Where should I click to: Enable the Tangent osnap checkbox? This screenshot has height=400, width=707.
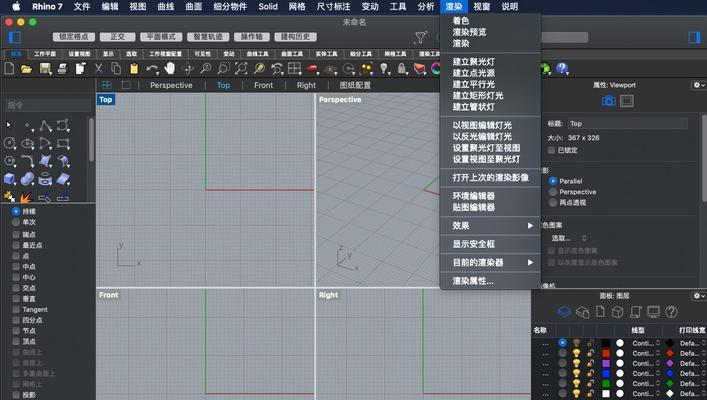[x=16, y=309]
